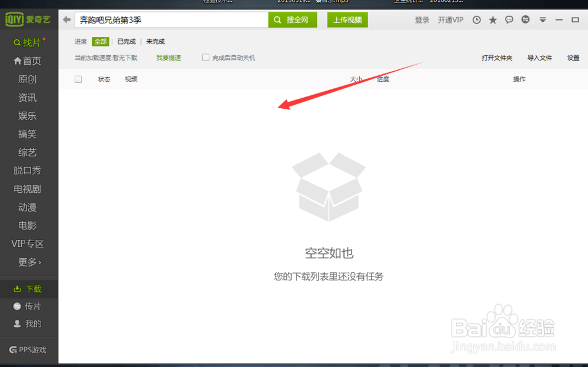Click the 搜全网 search button
Image resolution: width=588 pixels, height=367 pixels.
[x=292, y=20]
